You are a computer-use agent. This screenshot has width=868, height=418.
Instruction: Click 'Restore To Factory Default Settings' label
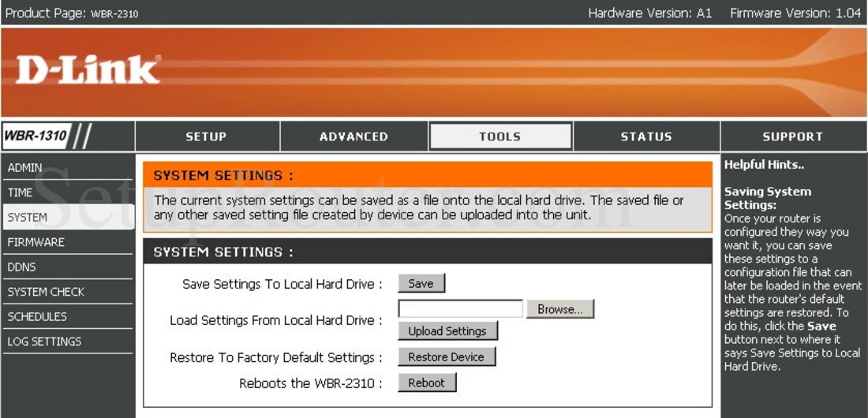[276, 357]
